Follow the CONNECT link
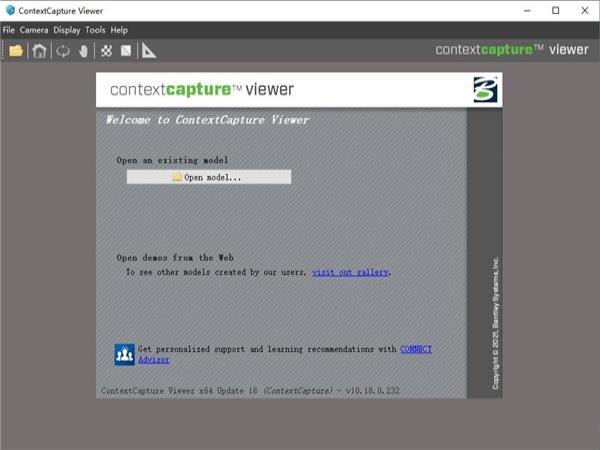 tap(416, 349)
